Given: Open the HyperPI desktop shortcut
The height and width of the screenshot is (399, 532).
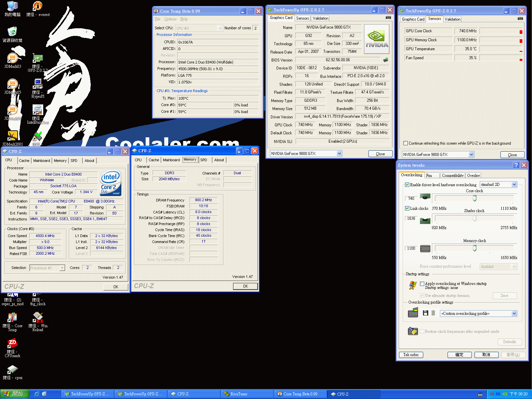Looking at the screenshot, I should 38,88.
